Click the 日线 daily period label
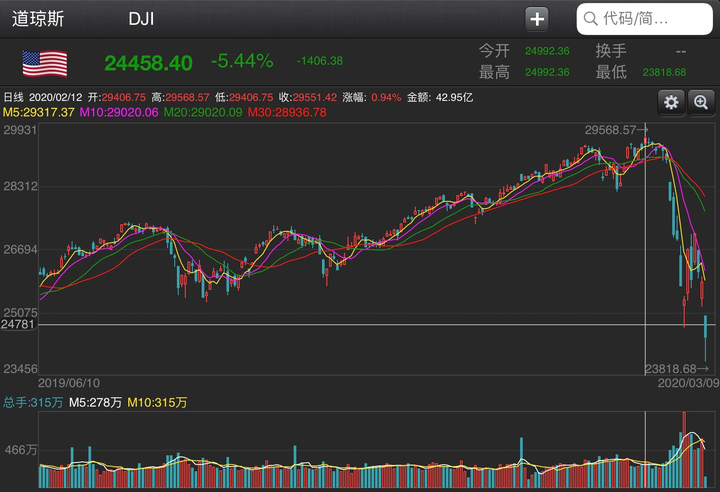The width and height of the screenshot is (720, 492). [x=13, y=97]
